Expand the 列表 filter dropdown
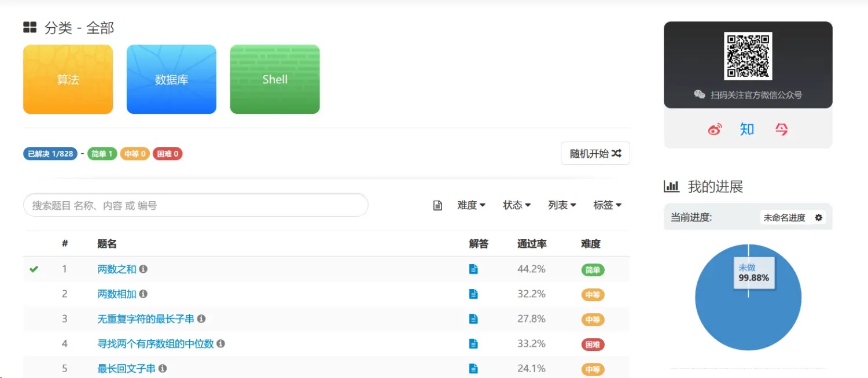 tap(562, 205)
